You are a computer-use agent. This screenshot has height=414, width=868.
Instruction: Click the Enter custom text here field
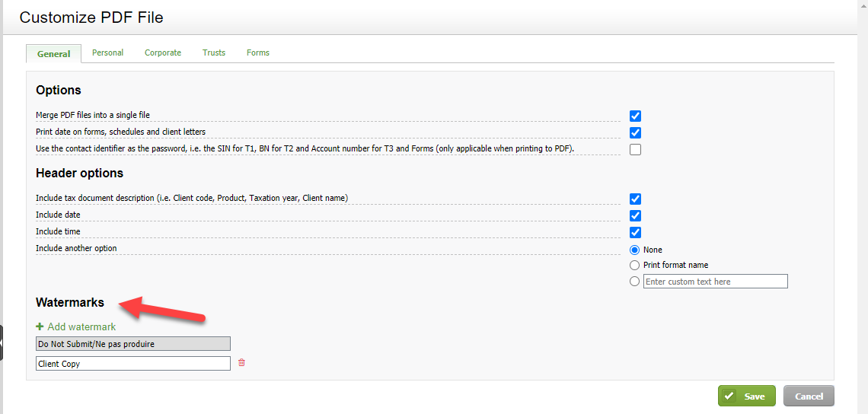click(715, 281)
